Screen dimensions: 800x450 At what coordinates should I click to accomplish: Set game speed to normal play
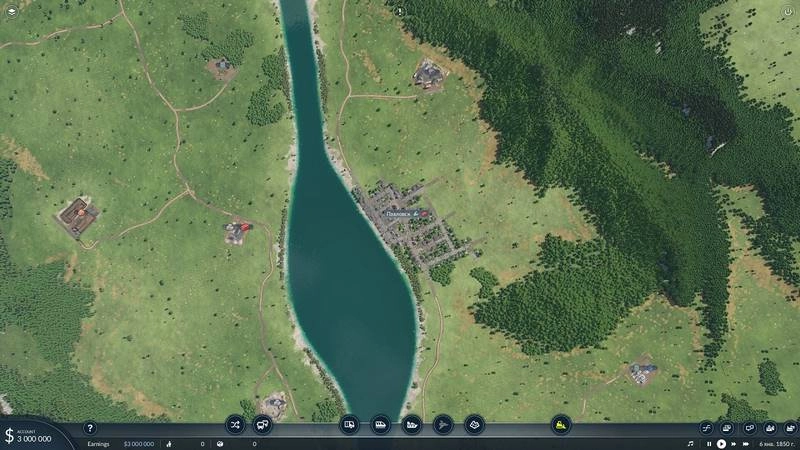721,443
